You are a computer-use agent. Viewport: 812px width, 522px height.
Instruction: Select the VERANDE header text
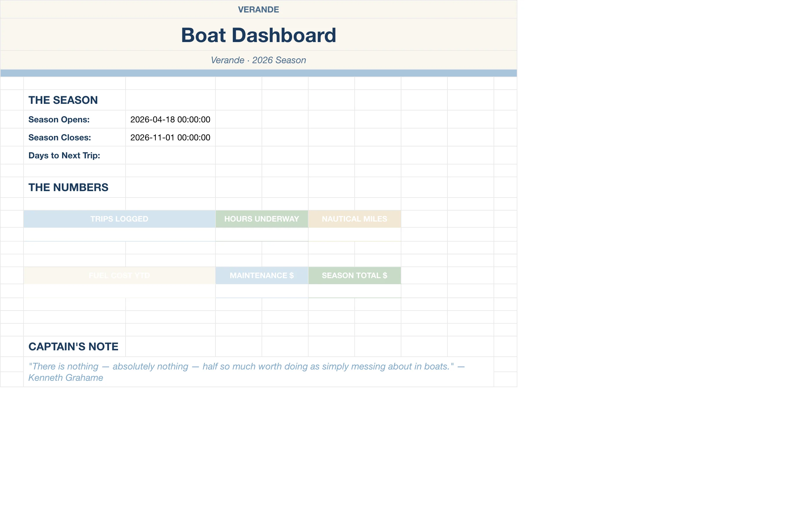258,10
